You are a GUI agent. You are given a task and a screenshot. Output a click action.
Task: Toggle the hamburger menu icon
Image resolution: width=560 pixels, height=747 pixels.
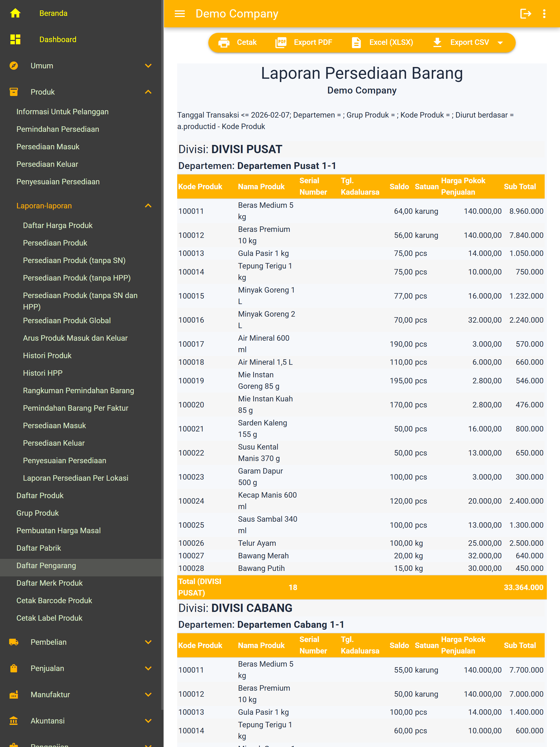pyautogui.click(x=180, y=13)
